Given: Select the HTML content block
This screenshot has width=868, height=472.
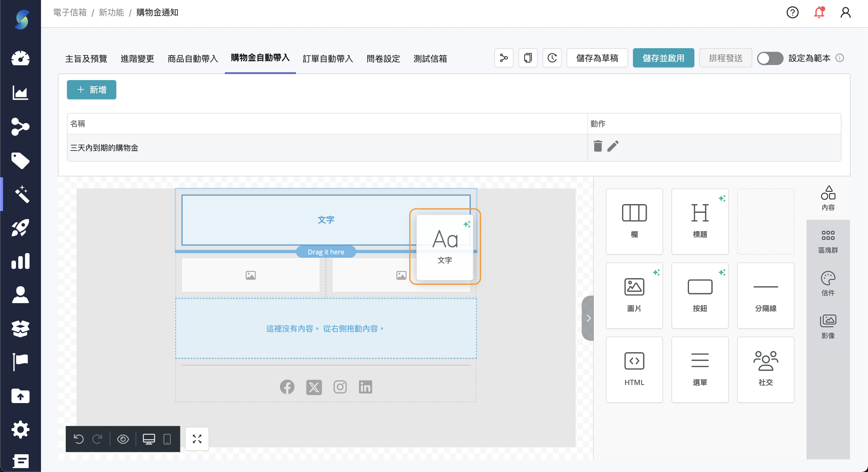Looking at the screenshot, I should pos(634,369).
